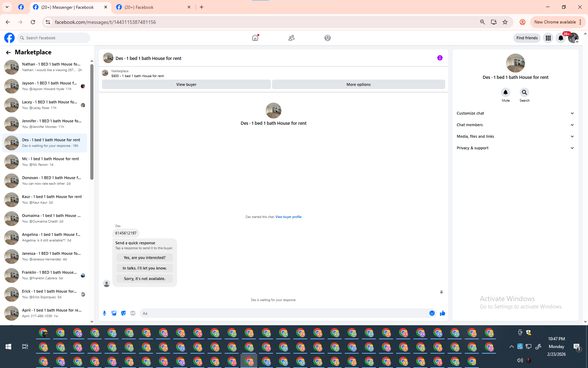Image resolution: width=588 pixels, height=368 pixels.
Task: Choose a sticker with the sticker icon
Action: tap(123, 313)
